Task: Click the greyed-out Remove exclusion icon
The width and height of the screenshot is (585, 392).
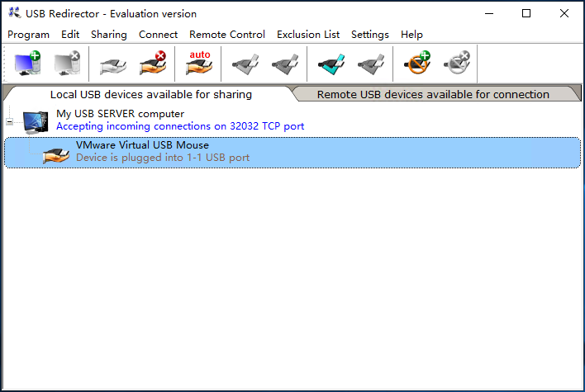Action: coord(457,63)
